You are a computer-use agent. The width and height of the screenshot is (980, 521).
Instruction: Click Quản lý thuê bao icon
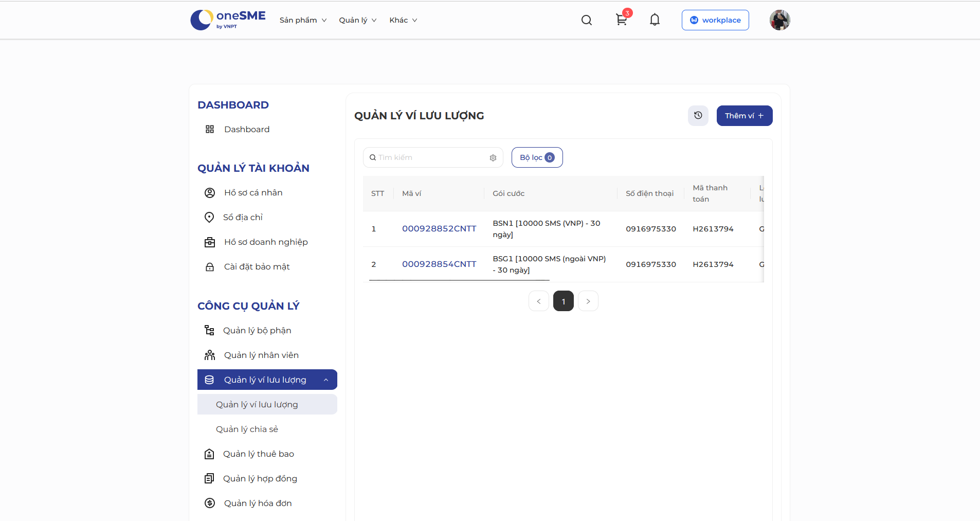click(x=209, y=454)
